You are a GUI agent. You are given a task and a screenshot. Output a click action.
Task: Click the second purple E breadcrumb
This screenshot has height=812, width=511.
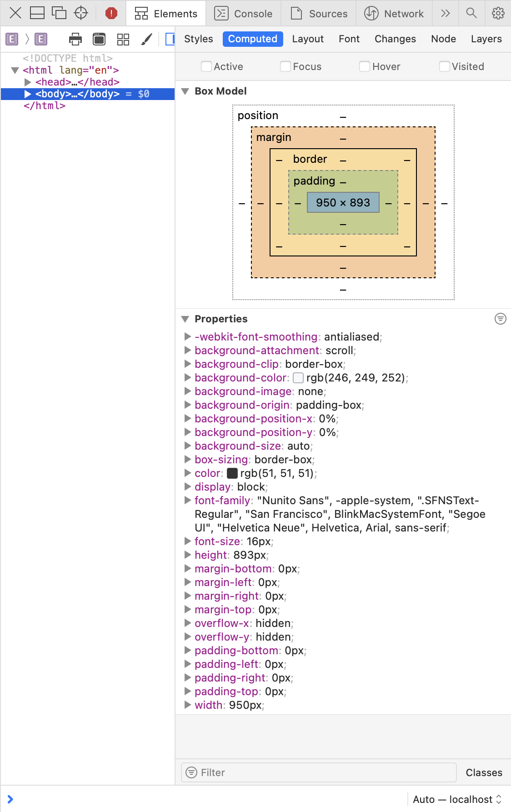[x=41, y=39]
